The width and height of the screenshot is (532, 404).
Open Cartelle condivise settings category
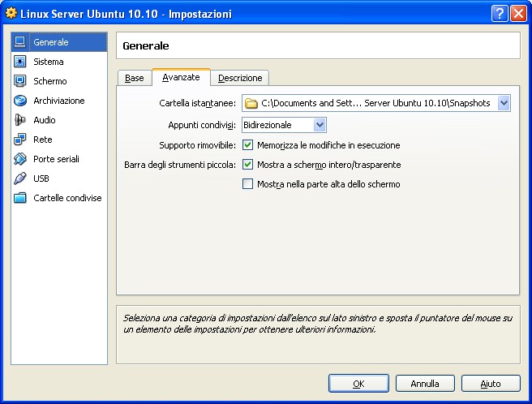pos(59,198)
